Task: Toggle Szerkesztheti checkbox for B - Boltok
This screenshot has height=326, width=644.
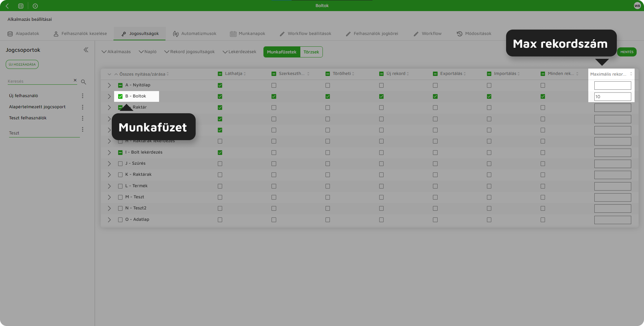Action: [274, 96]
